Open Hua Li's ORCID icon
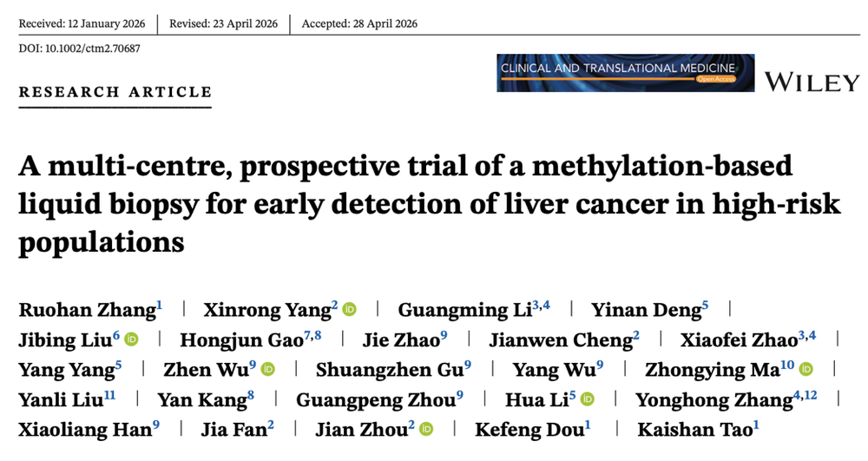868x461 pixels. pyautogui.click(x=588, y=399)
